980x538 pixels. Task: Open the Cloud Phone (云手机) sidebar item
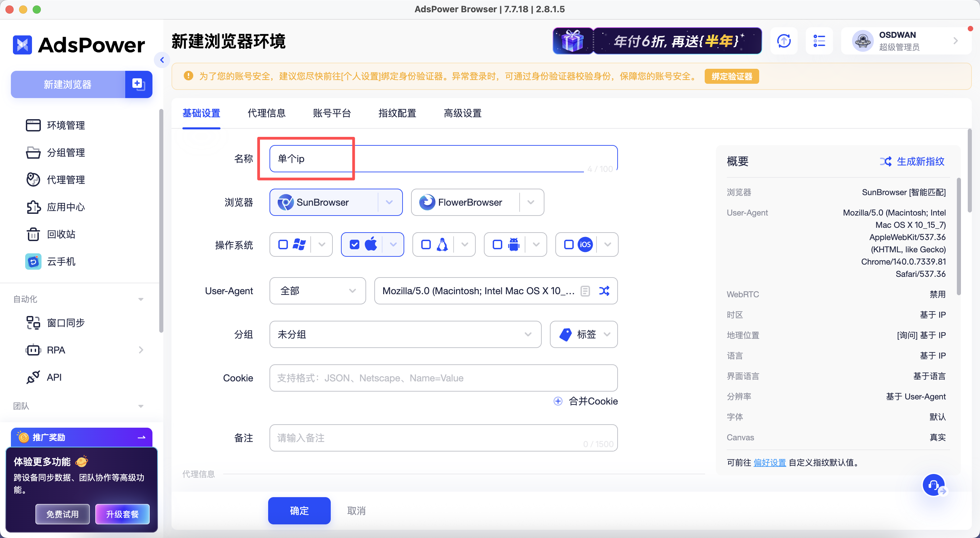click(61, 262)
